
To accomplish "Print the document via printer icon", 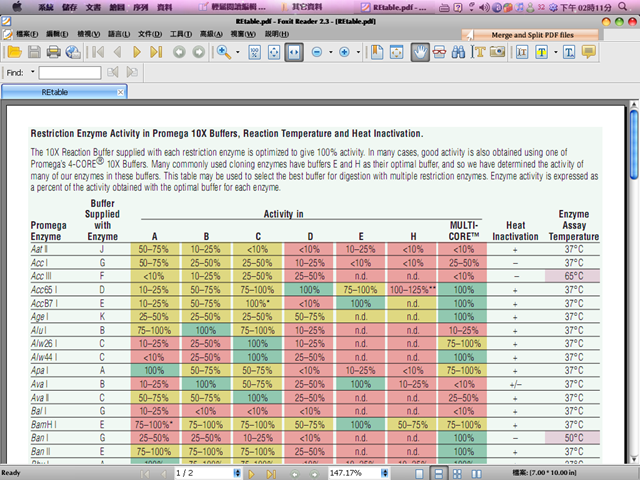I will [x=53, y=52].
